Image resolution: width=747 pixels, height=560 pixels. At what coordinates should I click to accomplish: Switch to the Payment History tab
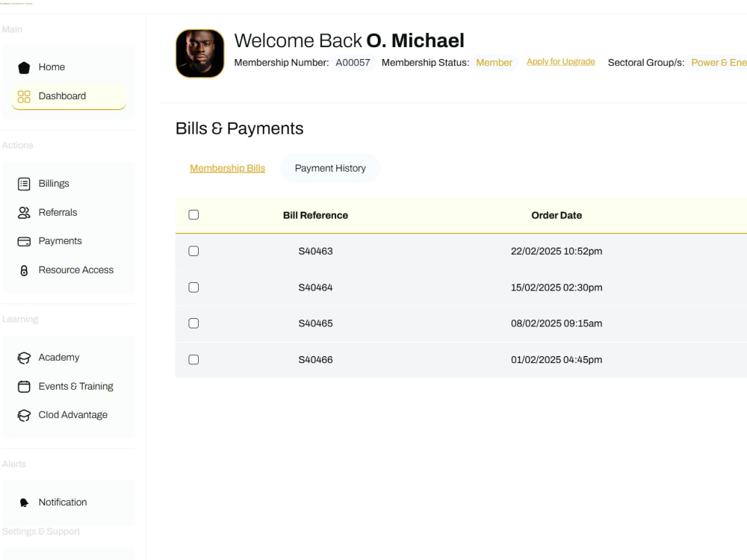(x=330, y=168)
